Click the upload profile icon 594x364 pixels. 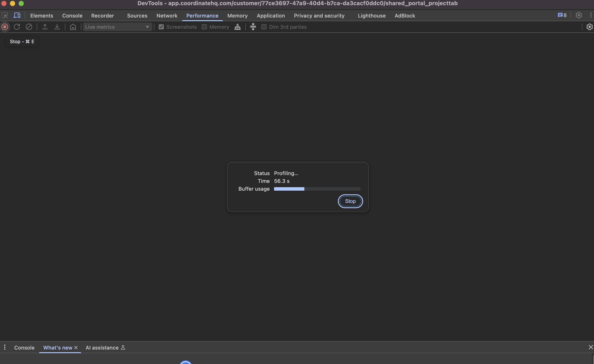(x=45, y=27)
